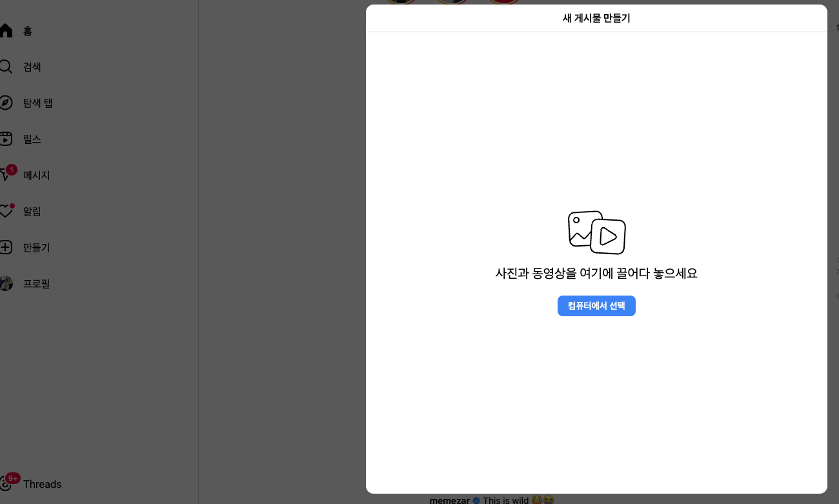Open the Explore compass icon
Screen dimensions: 839x504
(5, 103)
